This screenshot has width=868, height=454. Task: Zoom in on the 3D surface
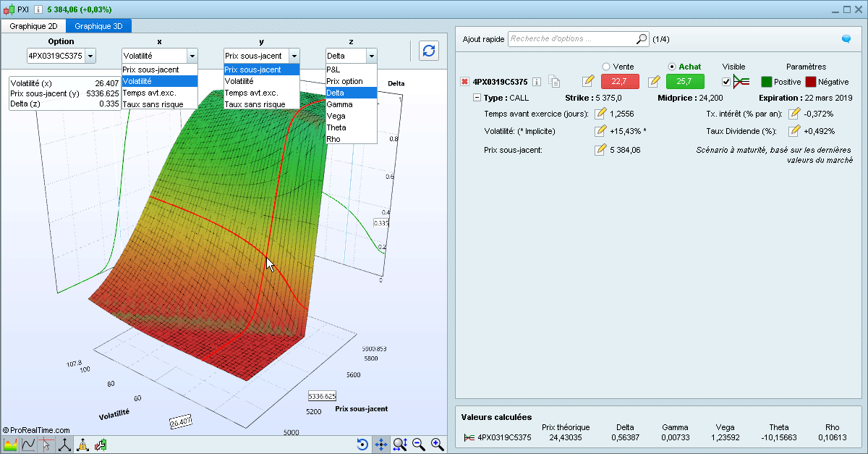tap(438, 445)
